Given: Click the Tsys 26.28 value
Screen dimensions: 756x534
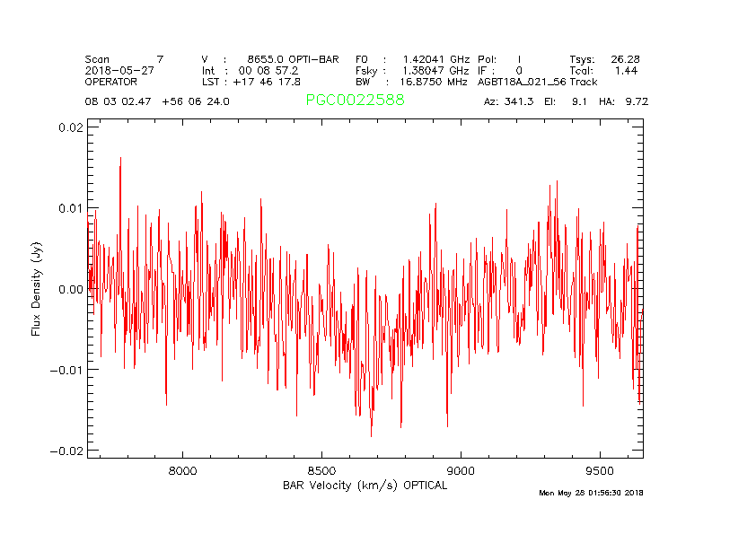Looking at the screenshot, I should (604, 59).
